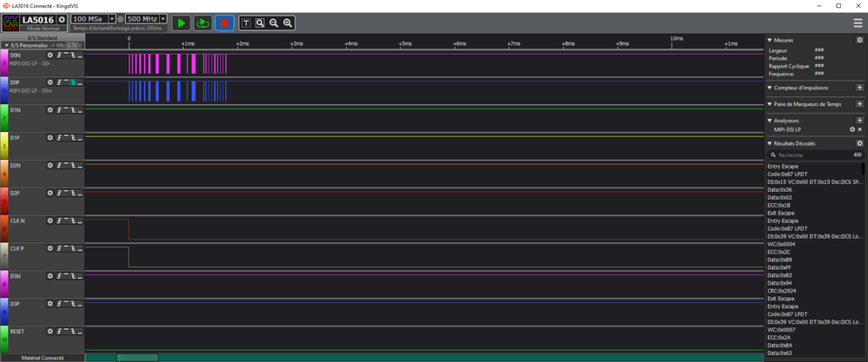Viewport: 868px width, 362px height.
Task: Open D1P channel settings gear
Action: coord(50,138)
